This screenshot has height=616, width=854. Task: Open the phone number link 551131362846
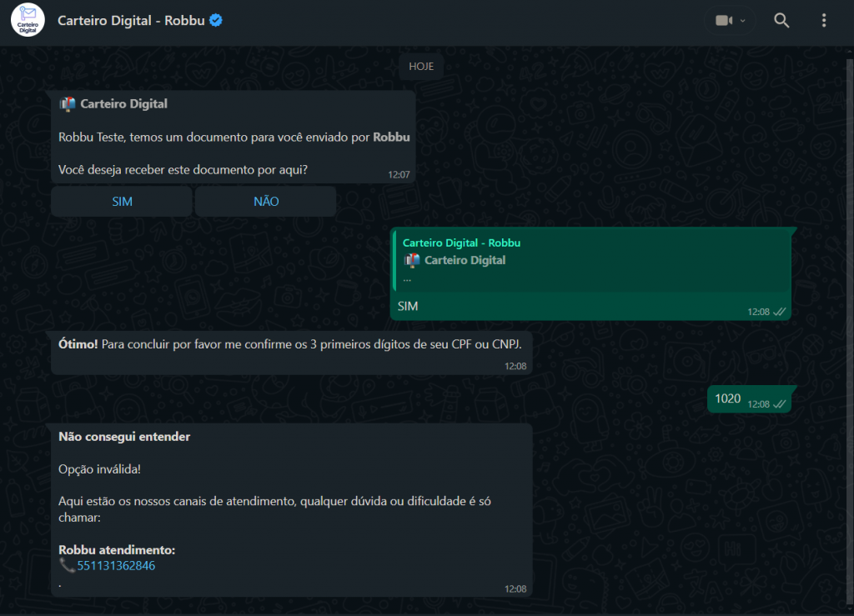116,566
